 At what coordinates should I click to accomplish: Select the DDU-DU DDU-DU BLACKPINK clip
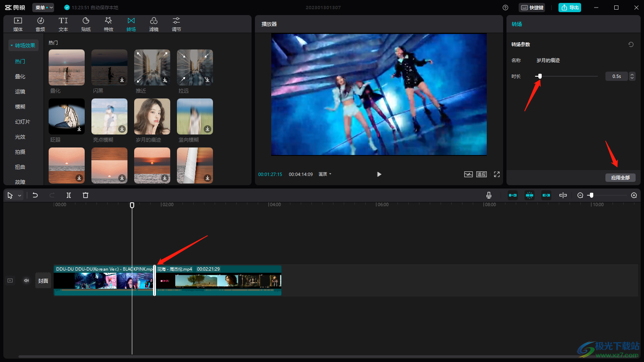click(x=104, y=280)
